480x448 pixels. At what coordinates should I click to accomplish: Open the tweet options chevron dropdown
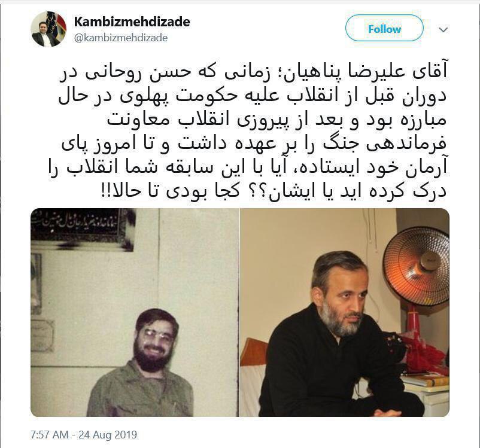(x=443, y=30)
